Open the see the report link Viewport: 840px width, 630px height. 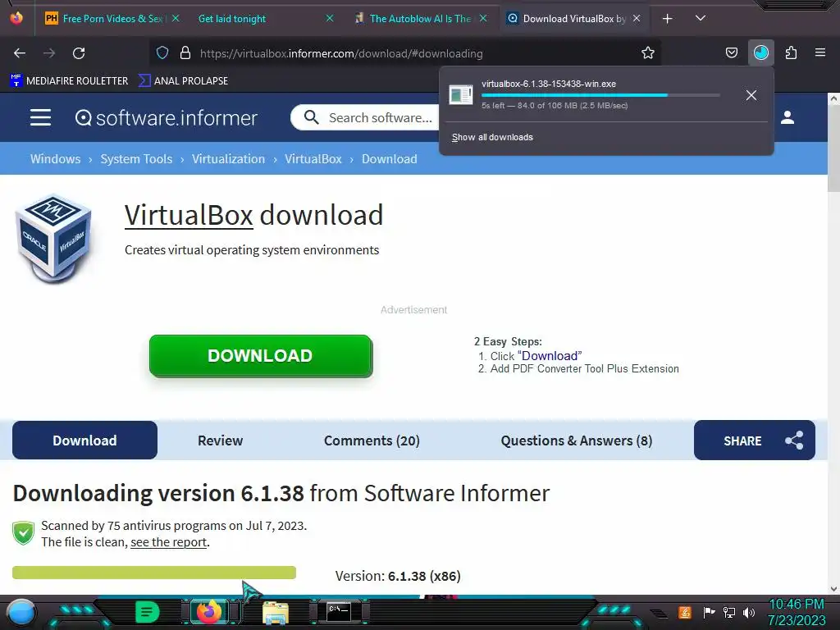click(169, 542)
